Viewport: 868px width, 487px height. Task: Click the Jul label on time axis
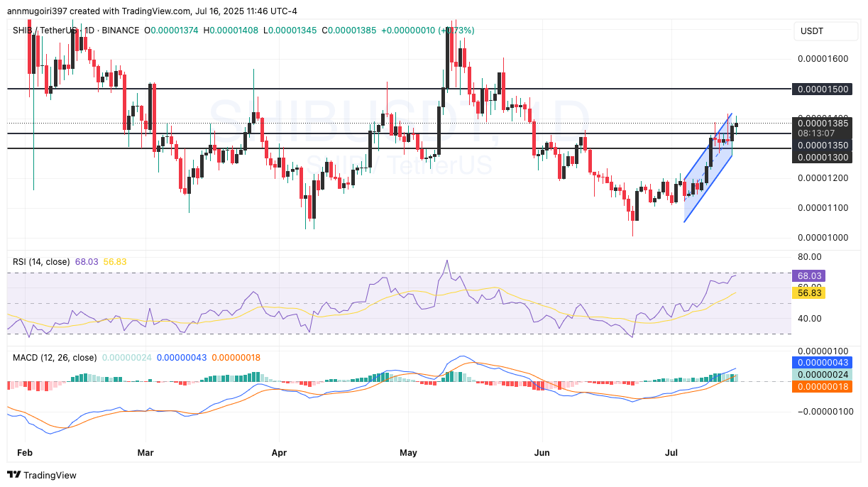click(671, 452)
